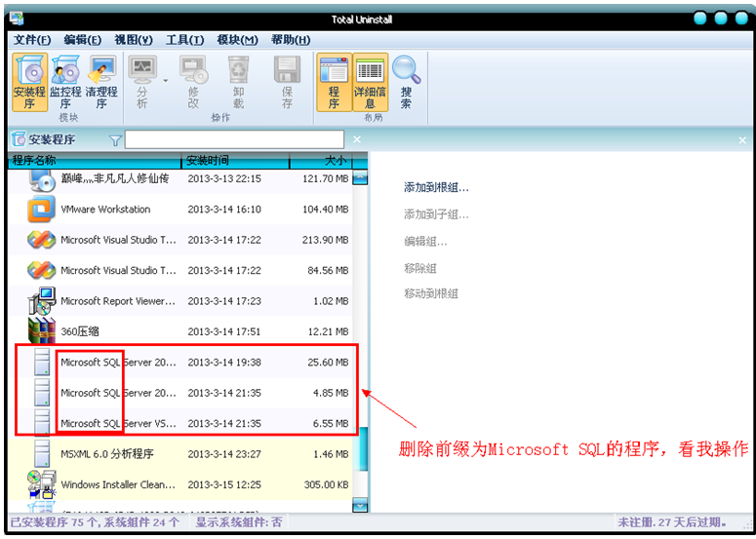Select Windows Installer Clean... row
Viewport: 756px width, 539px height.
coord(180,484)
